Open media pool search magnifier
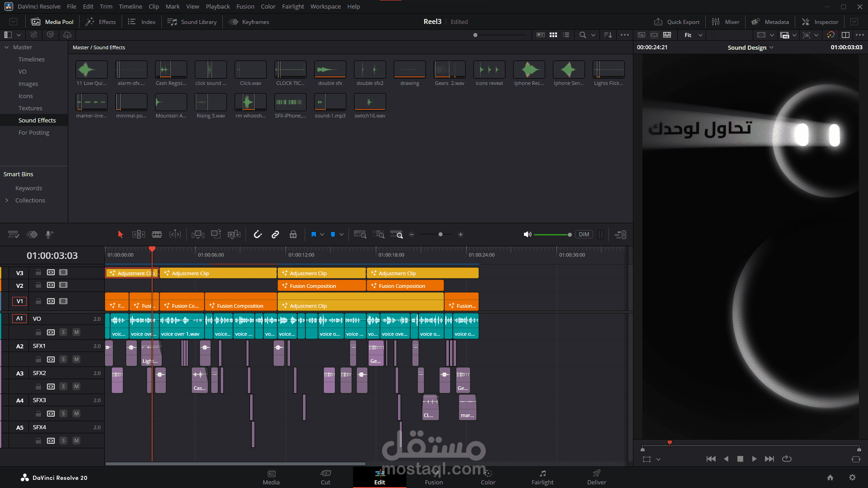This screenshot has height=488, width=868. [x=583, y=35]
